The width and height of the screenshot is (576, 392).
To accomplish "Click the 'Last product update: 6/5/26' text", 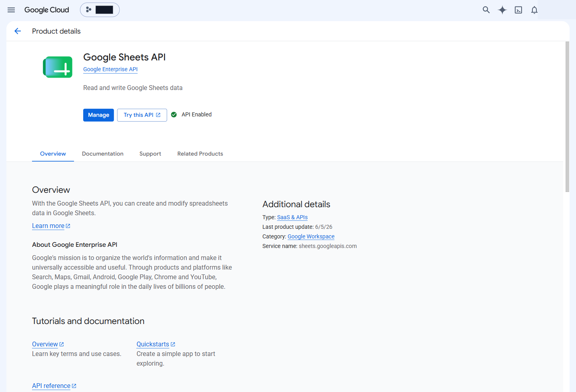I will tap(297, 227).
